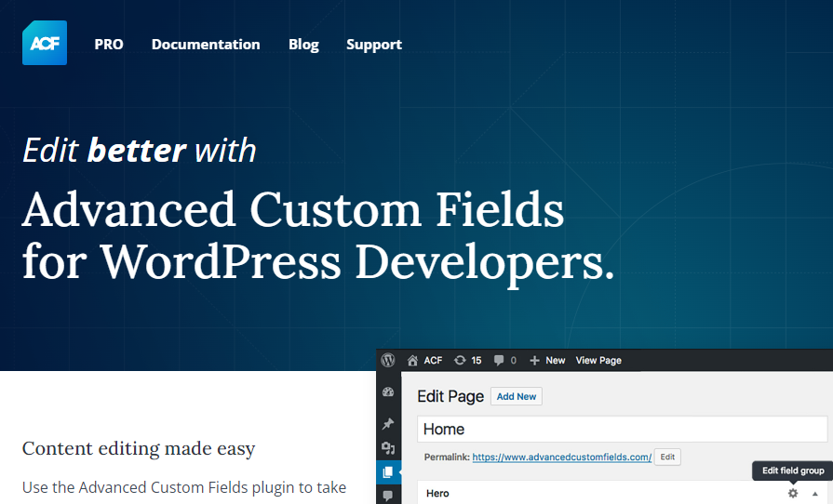The width and height of the screenshot is (833, 504).
Task: Click the home icon next to ACF
Action: point(412,361)
